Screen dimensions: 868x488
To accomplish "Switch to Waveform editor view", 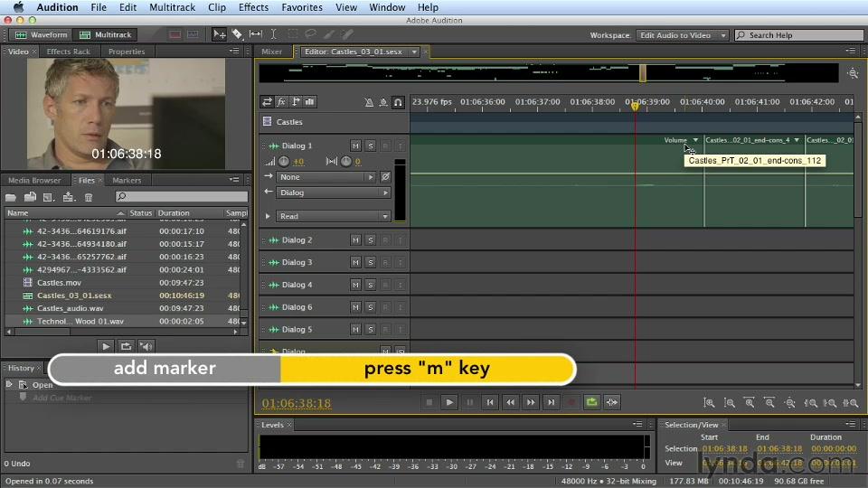I will click(x=42, y=35).
